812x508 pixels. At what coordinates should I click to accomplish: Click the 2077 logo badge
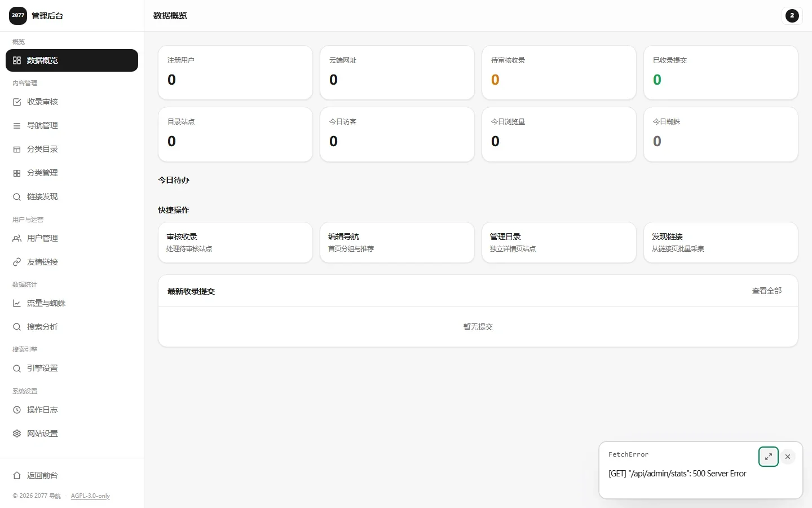[x=18, y=15]
